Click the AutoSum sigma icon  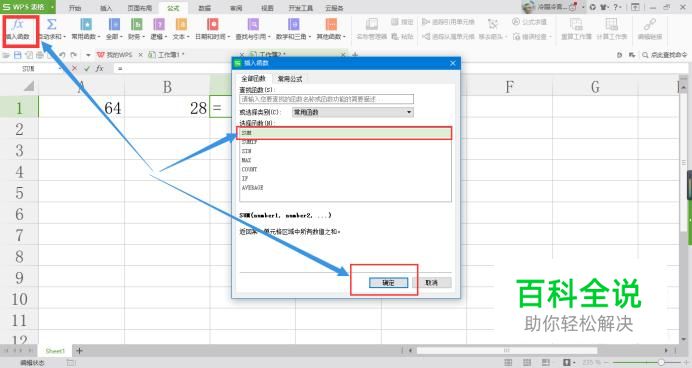(52, 24)
